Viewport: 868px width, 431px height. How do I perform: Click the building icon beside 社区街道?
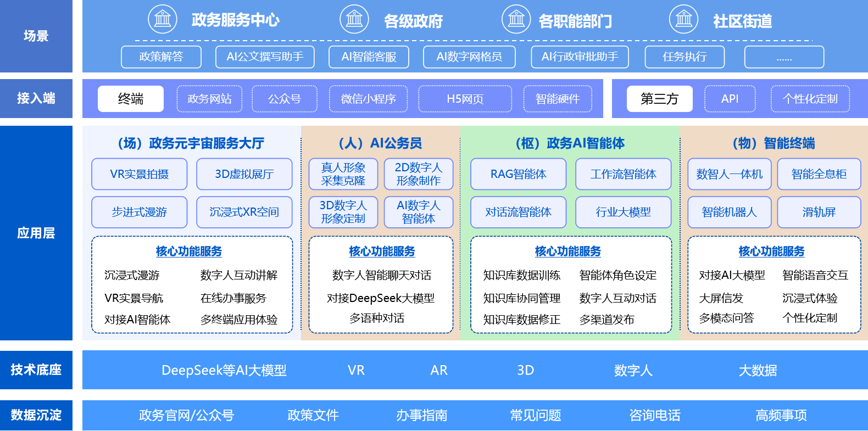point(683,19)
